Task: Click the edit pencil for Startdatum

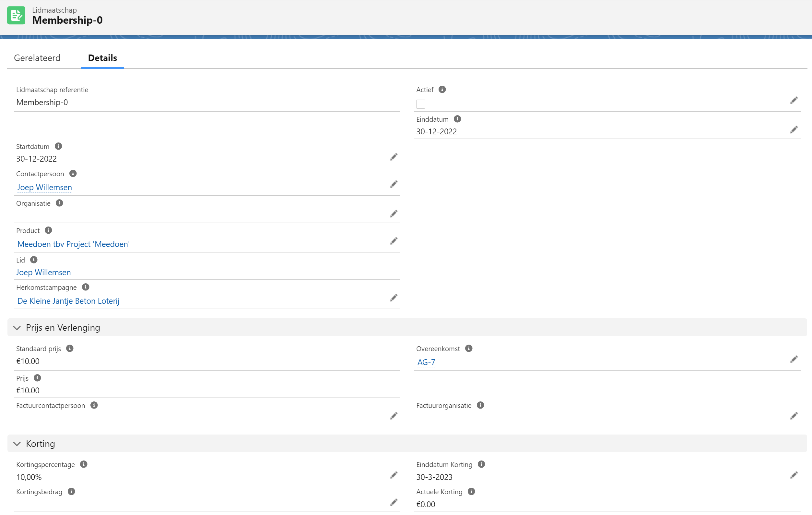Action: tap(394, 157)
